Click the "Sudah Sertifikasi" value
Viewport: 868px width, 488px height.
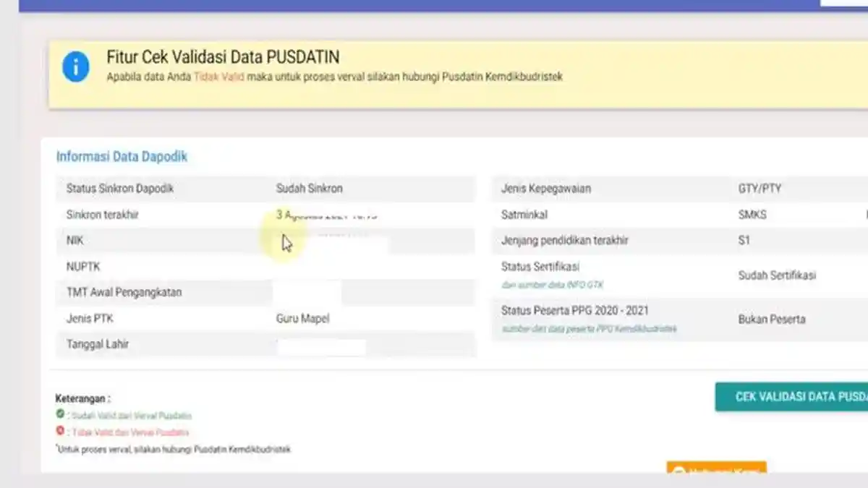point(777,275)
